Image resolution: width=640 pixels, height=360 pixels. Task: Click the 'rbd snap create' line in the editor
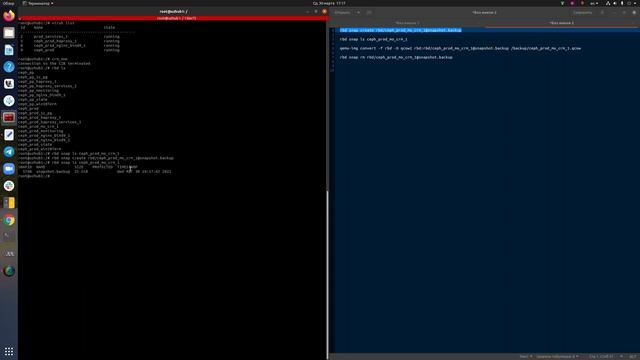coord(400,30)
